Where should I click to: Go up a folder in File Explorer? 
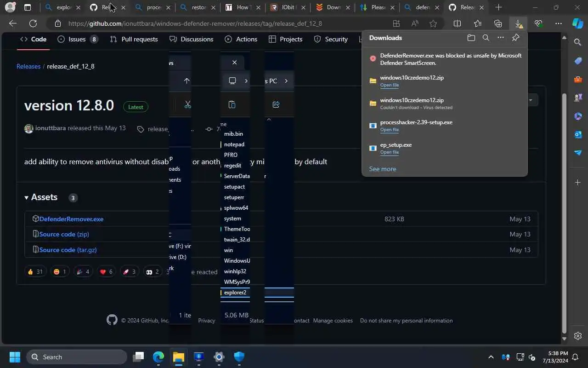click(x=187, y=80)
